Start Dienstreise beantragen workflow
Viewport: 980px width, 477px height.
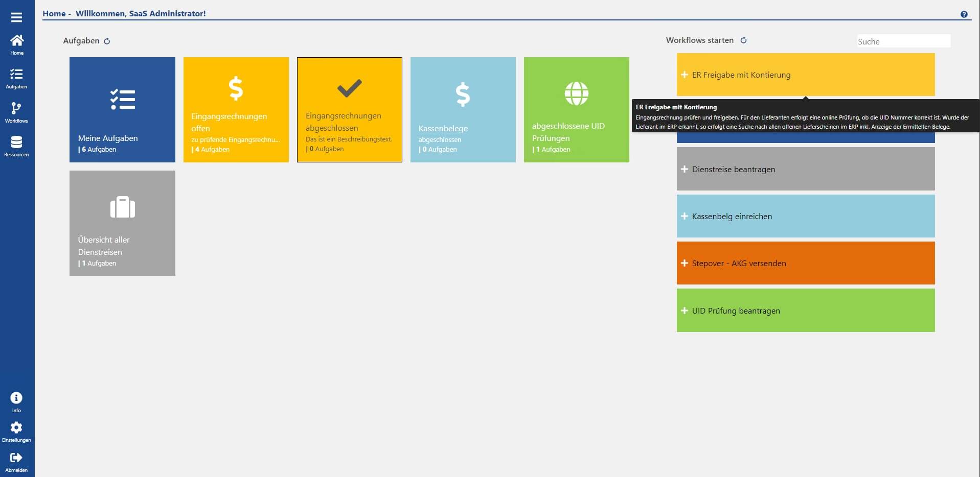(x=805, y=169)
